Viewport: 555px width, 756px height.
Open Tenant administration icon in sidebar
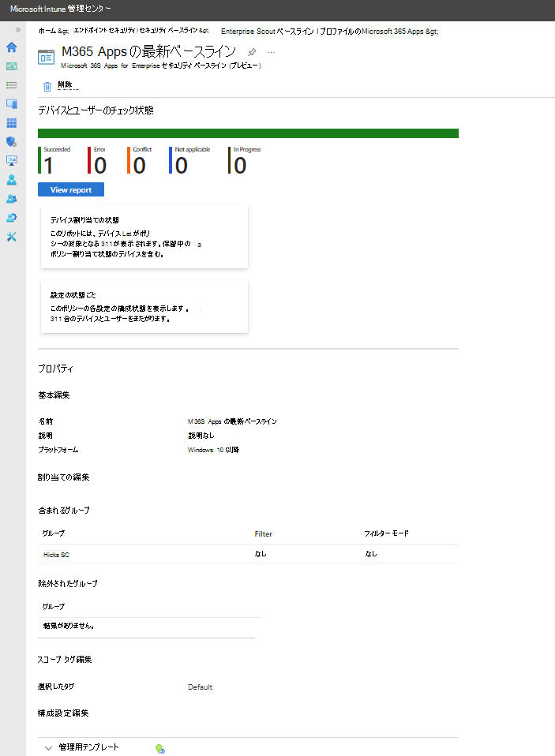coord(12,218)
